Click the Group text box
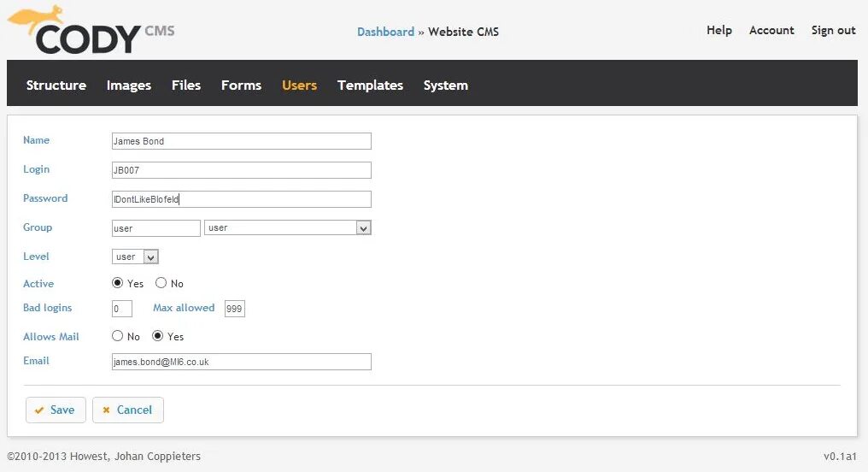The height and width of the screenshot is (472, 868). (156, 228)
